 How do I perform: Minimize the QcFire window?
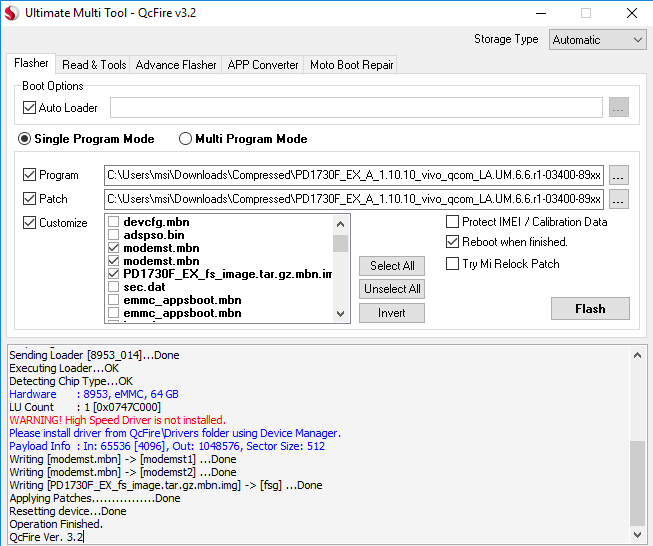(541, 13)
